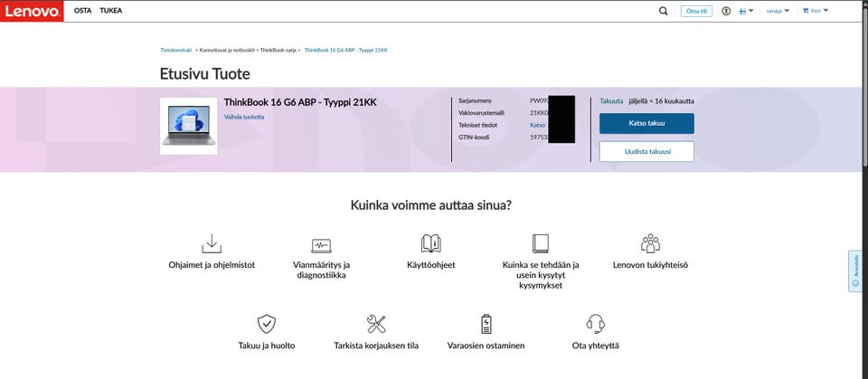Image resolution: width=868 pixels, height=379 pixels.
Task: Click the Ohjaimet ja ohjelmistot label
Action: point(212,265)
